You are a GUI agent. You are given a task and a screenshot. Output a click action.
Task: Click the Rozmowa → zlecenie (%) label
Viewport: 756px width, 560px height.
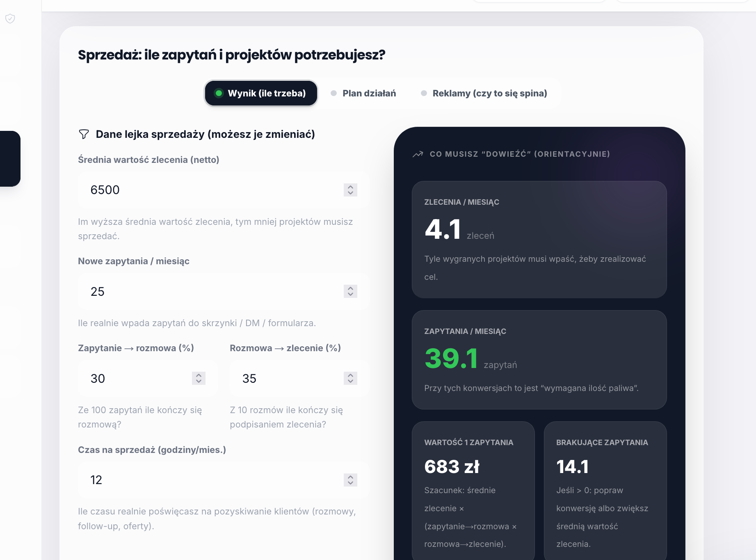click(285, 348)
